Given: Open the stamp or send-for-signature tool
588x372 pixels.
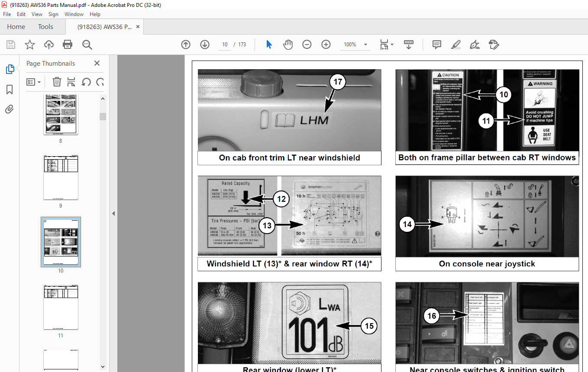Looking at the screenshot, I should pyautogui.click(x=494, y=45).
